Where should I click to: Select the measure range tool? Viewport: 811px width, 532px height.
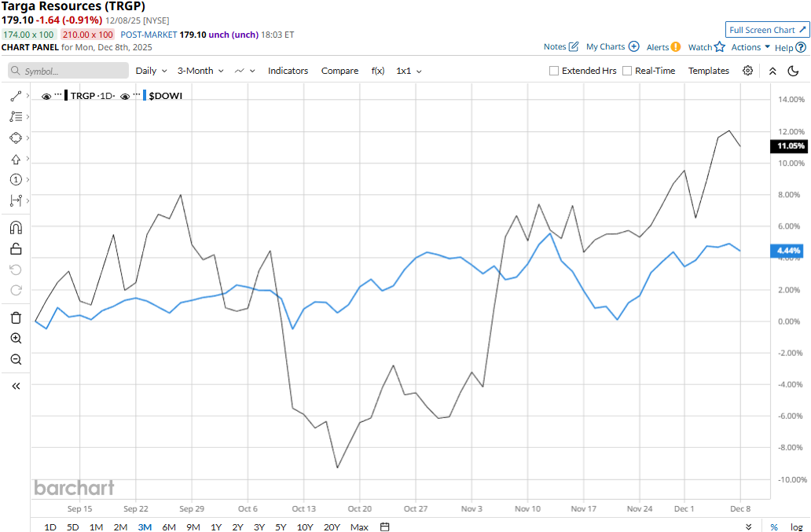pos(16,200)
